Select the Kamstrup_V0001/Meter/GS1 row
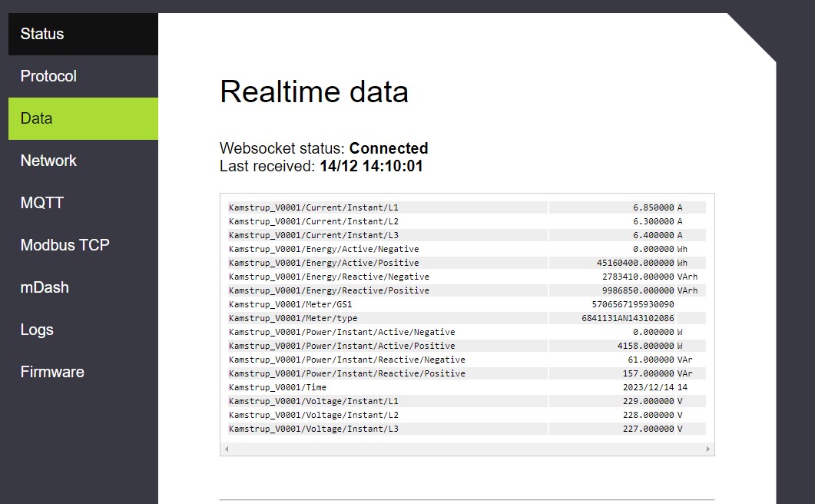Viewport: 815px width, 504px height. click(466, 304)
